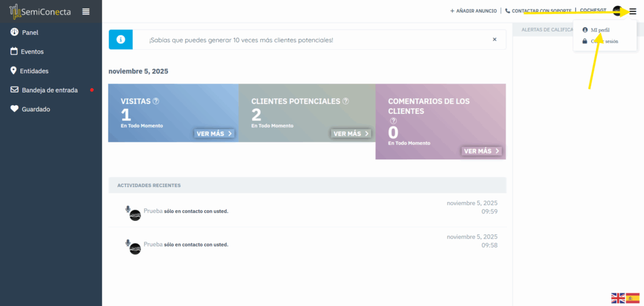Click help icon under COMENTARIOS DE LOS CLIENTES

point(393,121)
